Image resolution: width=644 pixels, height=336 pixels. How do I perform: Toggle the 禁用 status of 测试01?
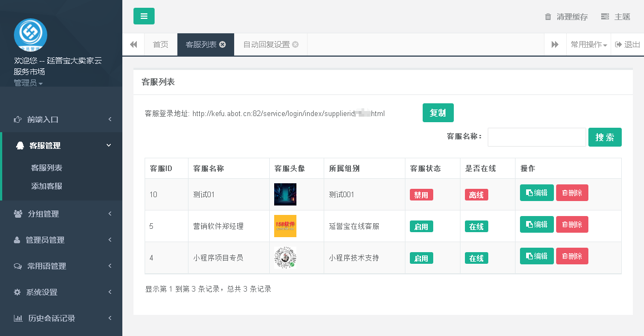[422, 195]
